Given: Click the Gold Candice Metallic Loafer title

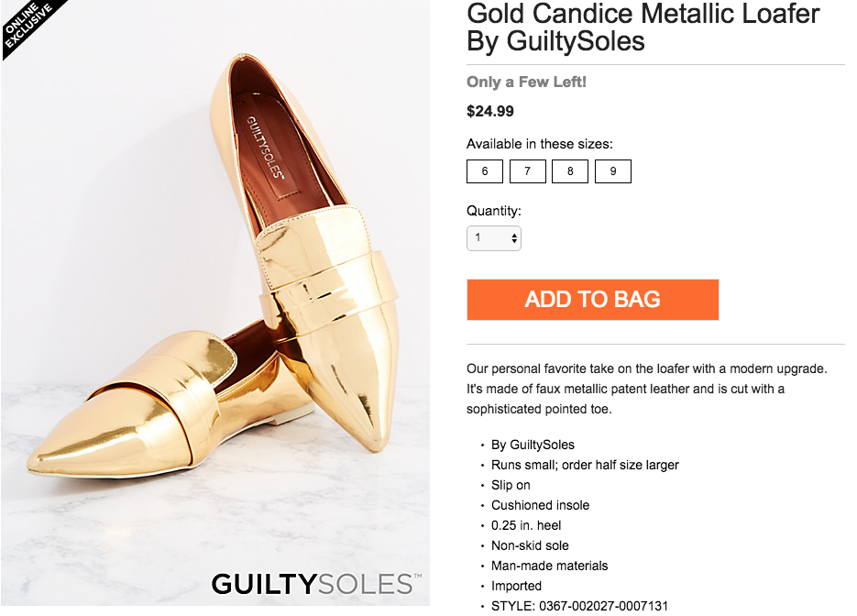Looking at the screenshot, I should click(643, 27).
